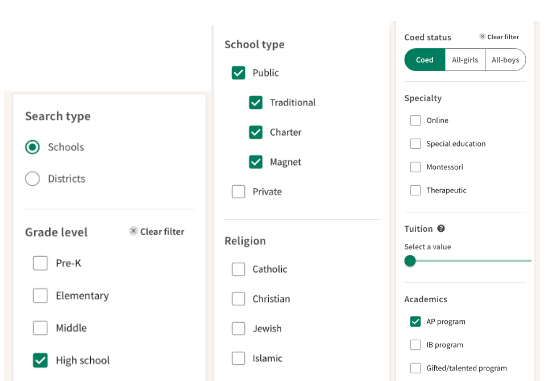This screenshot has width=552, height=381.
Task: Uncheck the High school checkbox
Action: point(40,360)
